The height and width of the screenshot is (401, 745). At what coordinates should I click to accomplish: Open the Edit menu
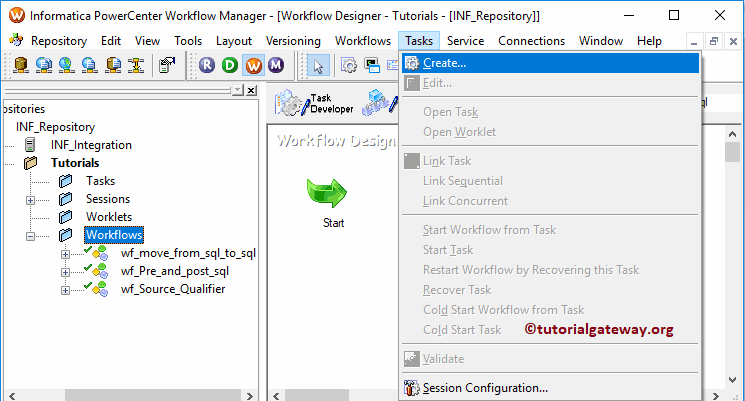pyautogui.click(x=111, y=41)
